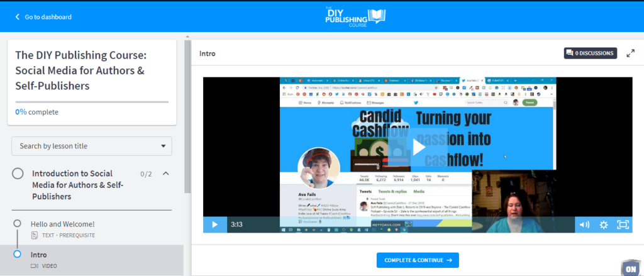The image size is (644, 276).
Task: Click the 3:13 video duration
Action: 236,224
